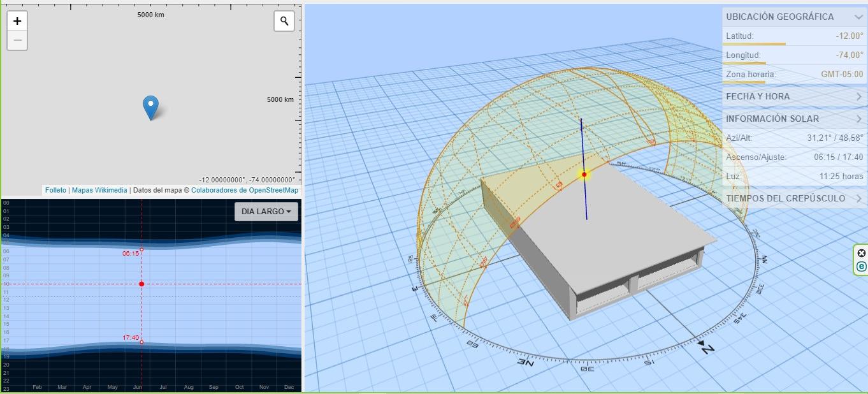Click the Oct month label in the chart
This screenshot has width=868, height=394.
[239, 387]
